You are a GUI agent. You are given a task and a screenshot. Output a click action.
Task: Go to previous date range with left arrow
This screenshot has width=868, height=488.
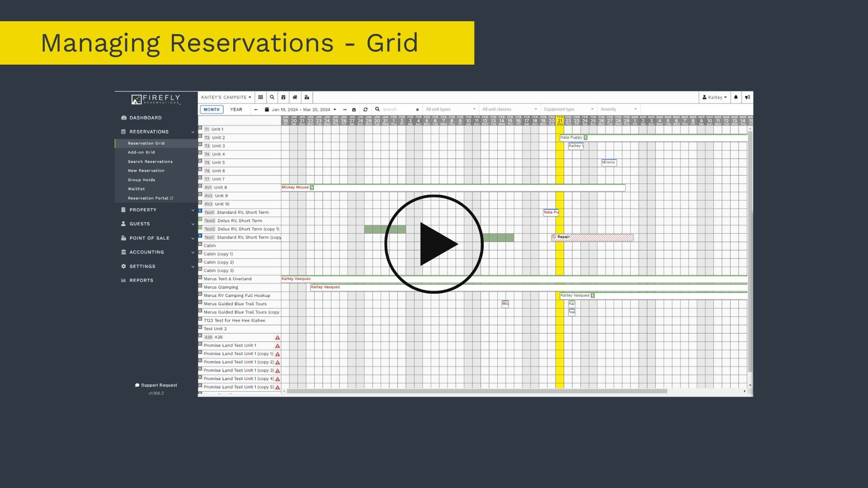click(x=256, y=109)
